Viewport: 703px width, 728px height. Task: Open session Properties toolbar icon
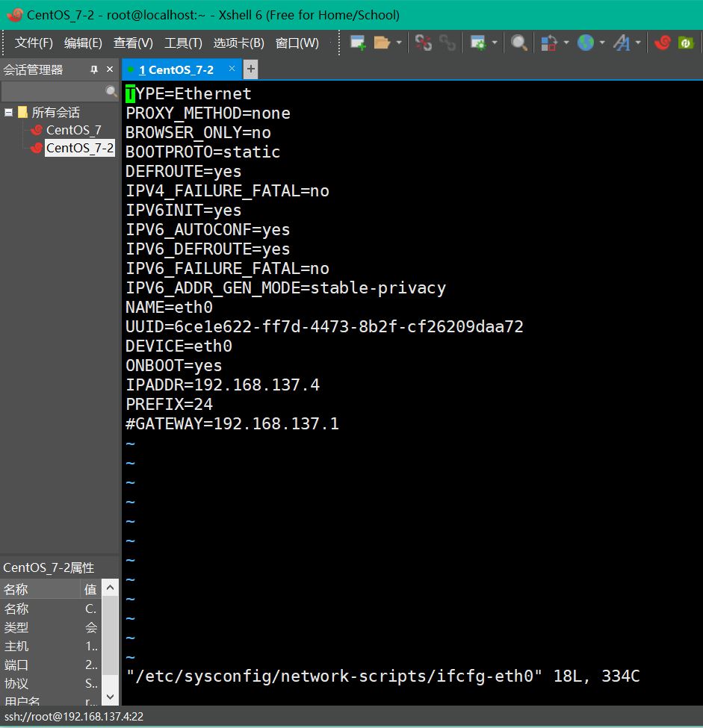[478, 43]
